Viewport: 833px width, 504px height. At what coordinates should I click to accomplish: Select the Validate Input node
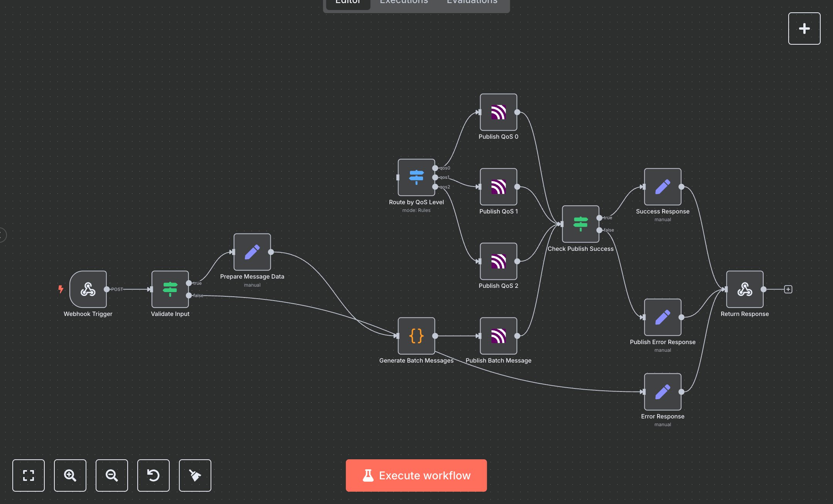[170, 289]
